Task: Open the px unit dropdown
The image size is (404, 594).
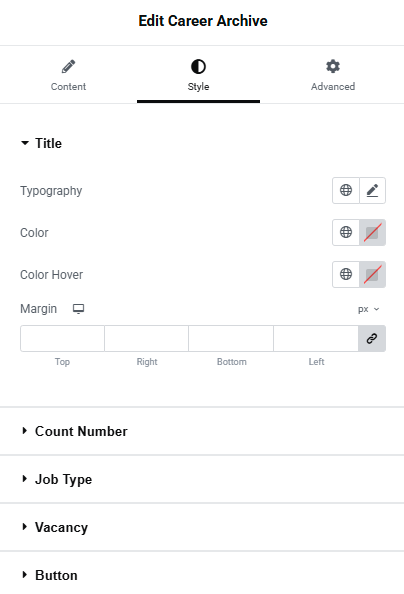Action: click(x=368, y=309)
